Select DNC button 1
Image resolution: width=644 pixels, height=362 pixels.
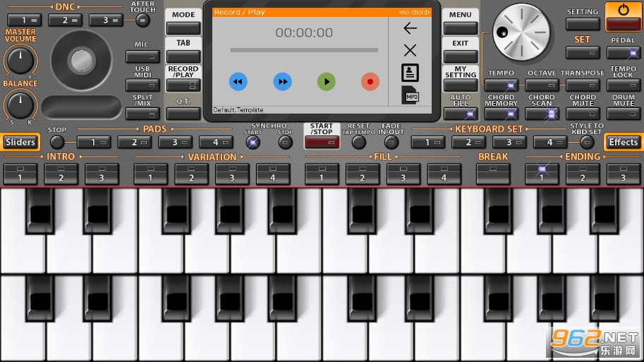[x=24, y=20]
